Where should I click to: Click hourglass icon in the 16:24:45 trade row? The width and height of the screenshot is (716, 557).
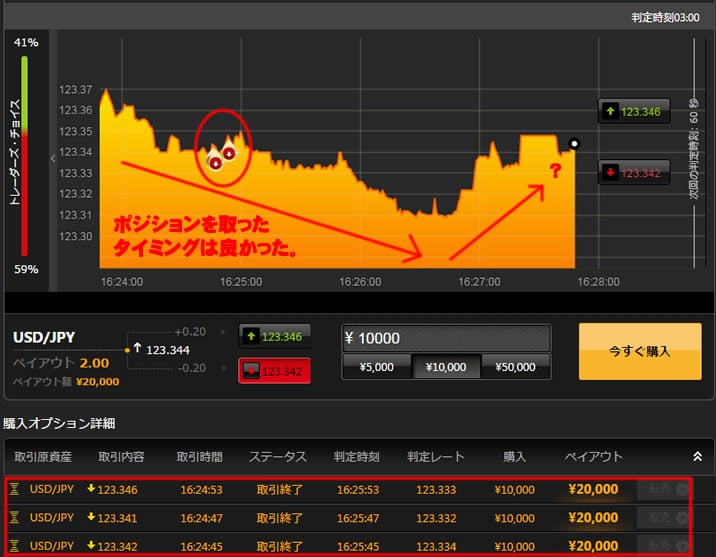pos(15,546)
